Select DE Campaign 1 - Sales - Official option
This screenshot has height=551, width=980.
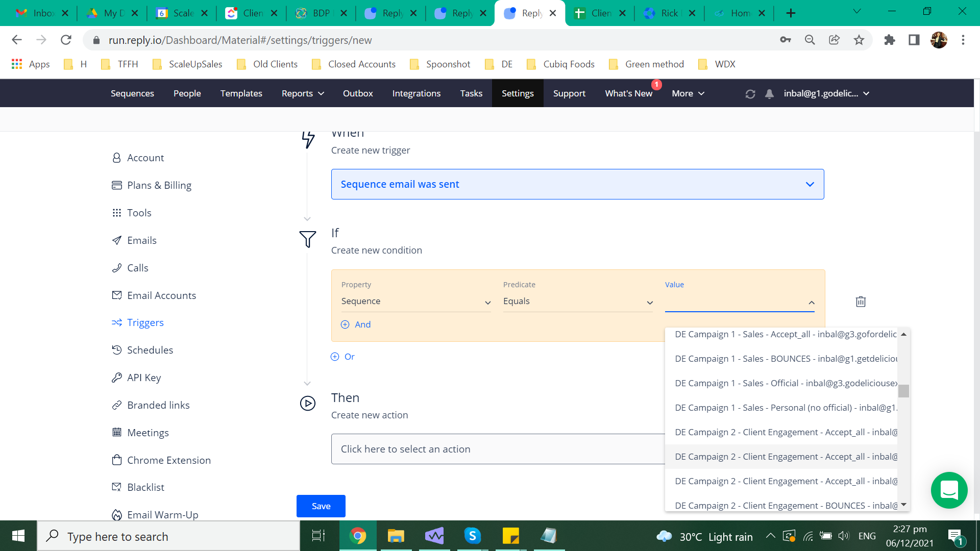[781, 383]
